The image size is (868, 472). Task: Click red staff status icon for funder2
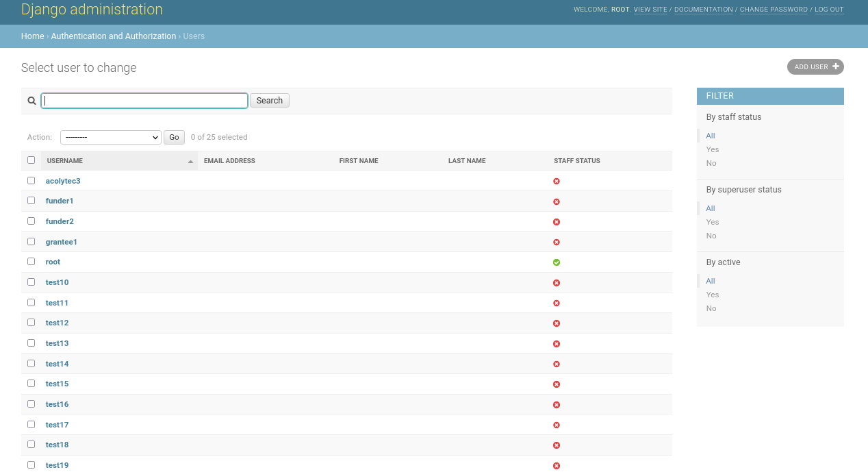pyautogui.click(x=557, y=222)
